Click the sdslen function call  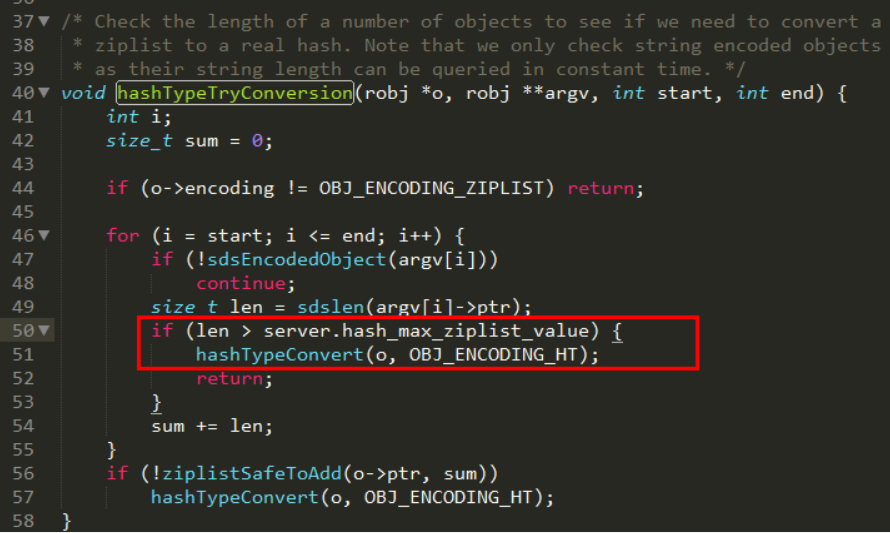[330, 307]
